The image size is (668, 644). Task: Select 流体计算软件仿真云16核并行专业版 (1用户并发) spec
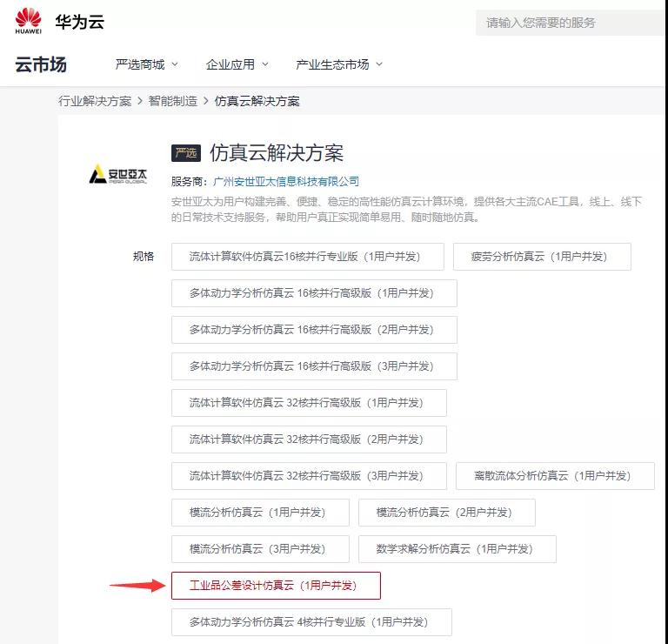point(308,257)
